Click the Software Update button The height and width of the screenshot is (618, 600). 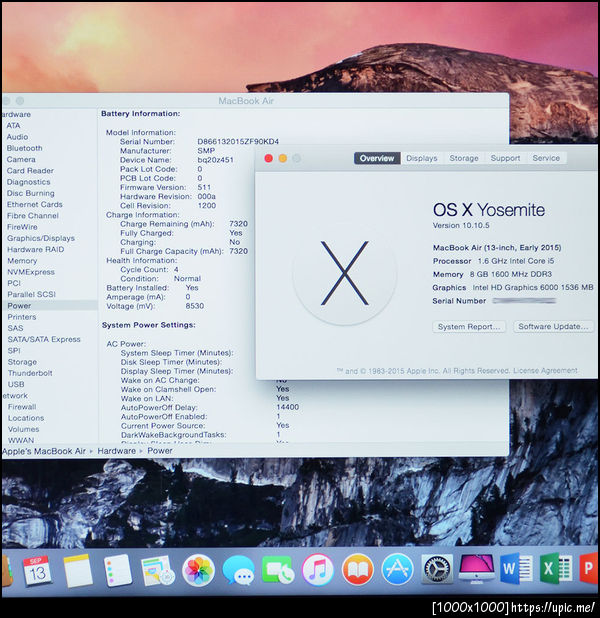[x=553, y=326]
